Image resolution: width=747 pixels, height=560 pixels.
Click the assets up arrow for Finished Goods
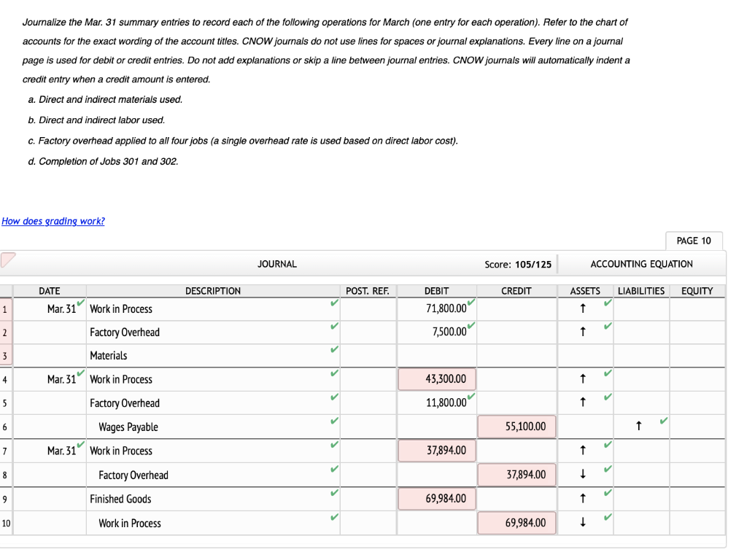(x=583, y=499)
